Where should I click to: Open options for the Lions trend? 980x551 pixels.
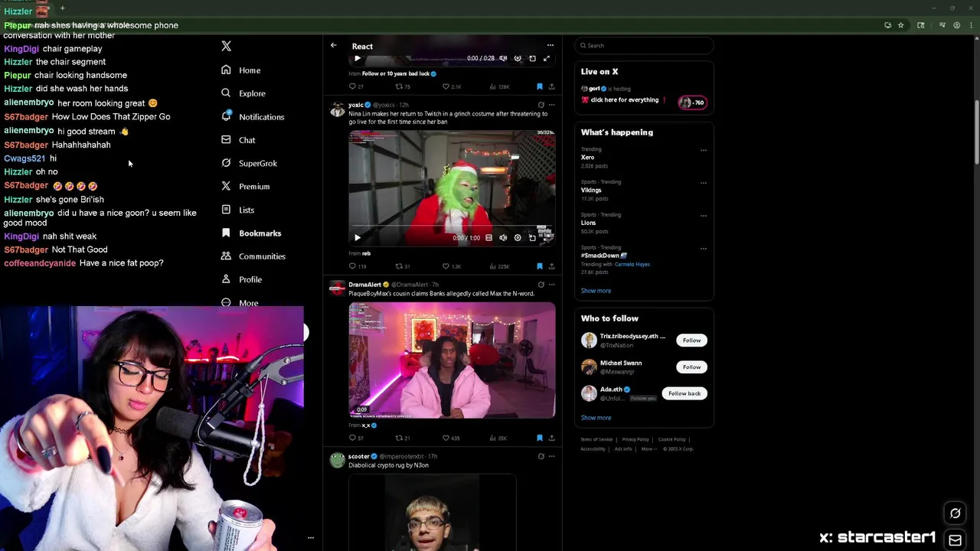click(x=703, y=216)
